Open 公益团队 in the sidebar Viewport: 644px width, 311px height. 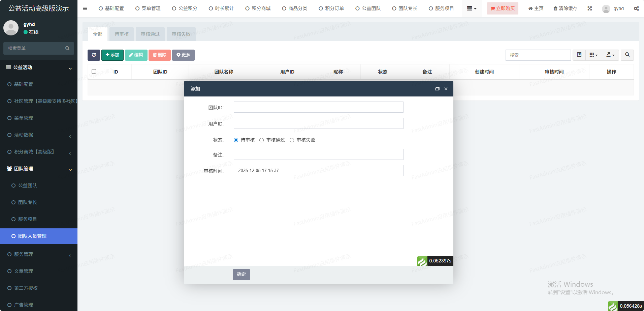click(28, 186)
